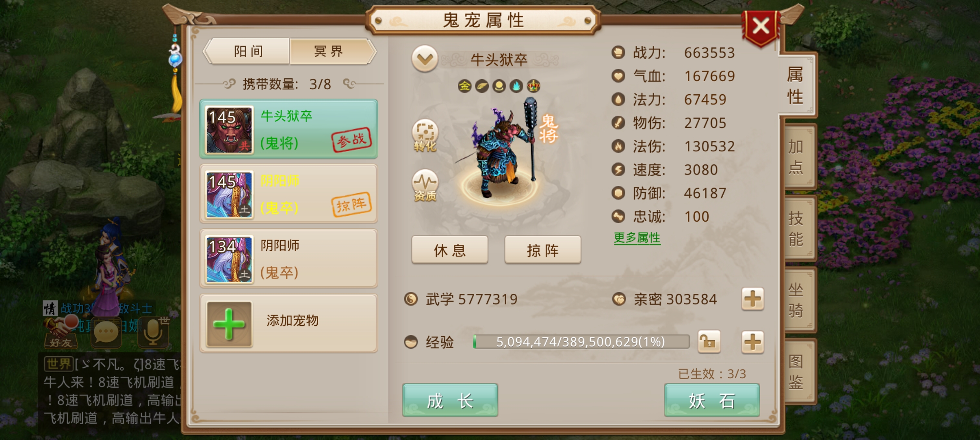Select the level 134 阴阳师 pet entry
Image resolution: width=980 pixels, height=440 pixels.
pyautogui.click(x=288, y=259)
